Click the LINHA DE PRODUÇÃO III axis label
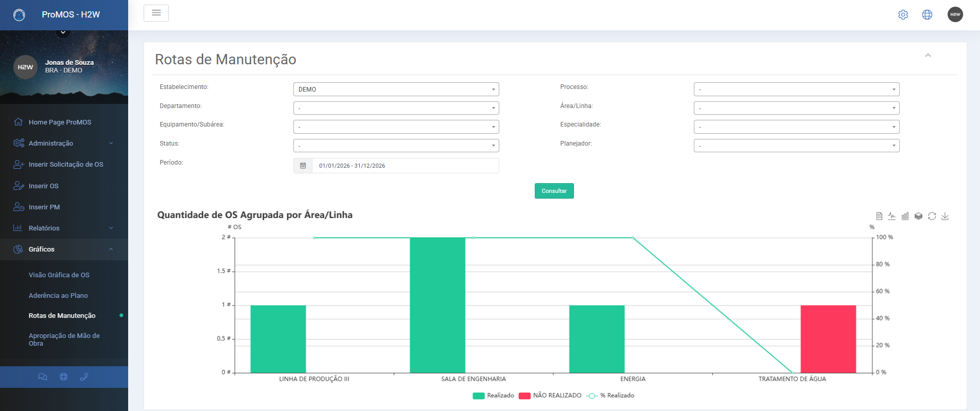The width and height of the screenshot is (980, 411). point(314,379)
